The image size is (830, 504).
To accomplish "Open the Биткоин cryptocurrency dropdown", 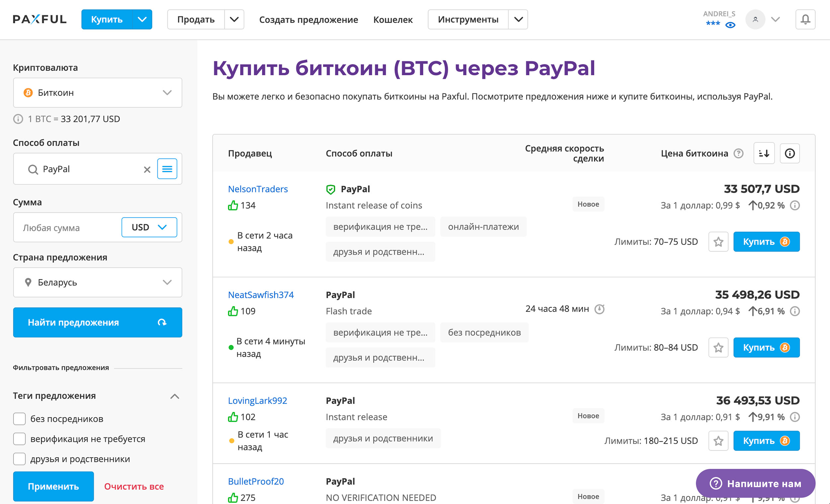I will [98, 93].
